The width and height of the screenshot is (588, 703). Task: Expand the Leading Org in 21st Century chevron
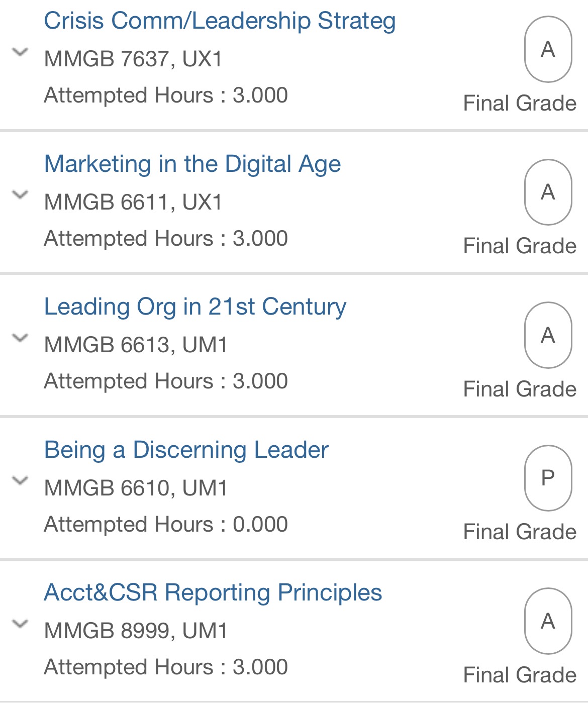[20, 338]
